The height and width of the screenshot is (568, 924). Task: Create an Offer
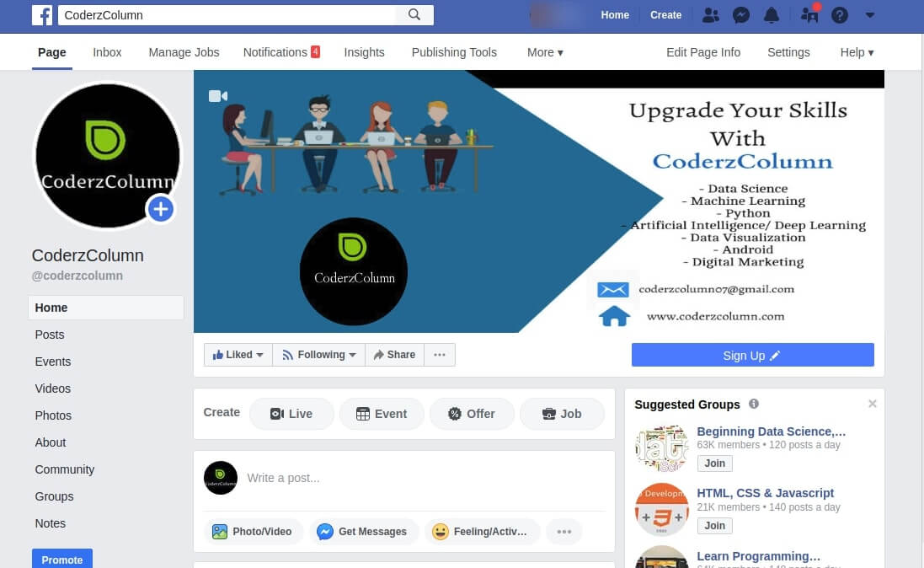(472, 414)
